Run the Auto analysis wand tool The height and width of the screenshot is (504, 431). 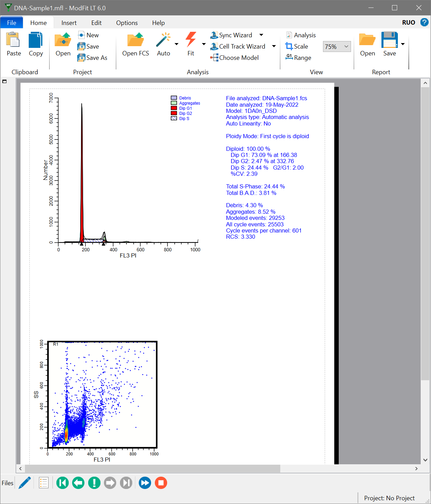point(163,40)
